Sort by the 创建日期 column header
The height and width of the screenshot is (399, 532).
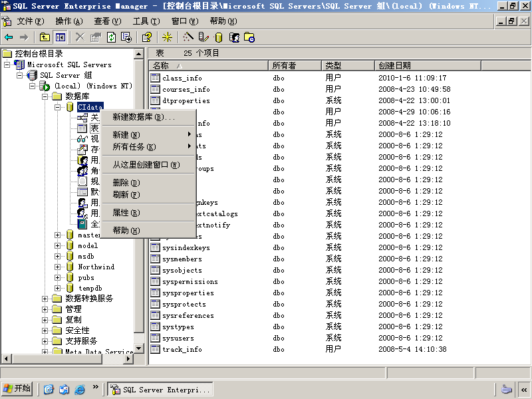pos(428,65)
